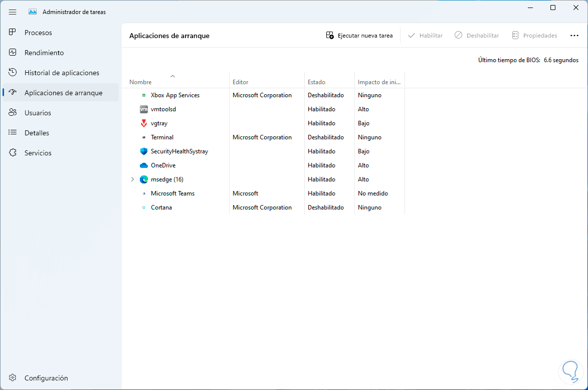Sort by Impacto de ini... column header
Image resolution: width=588 pixels, height=390 pixels.
379,82
